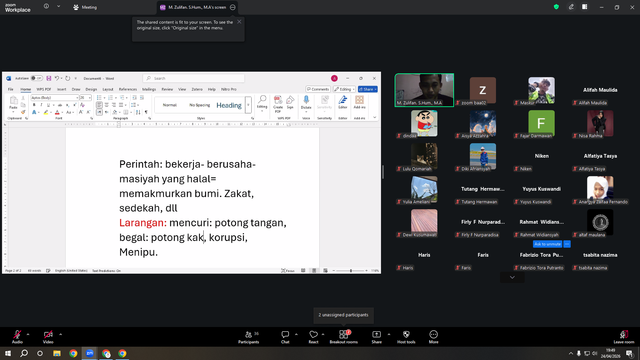Select the zoom baa02 participant tile
Screen dimensions: 640x360
[483, 90]
